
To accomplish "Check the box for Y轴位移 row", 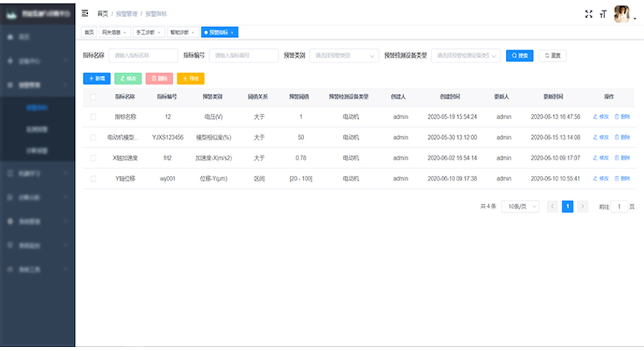I will 93,179.
